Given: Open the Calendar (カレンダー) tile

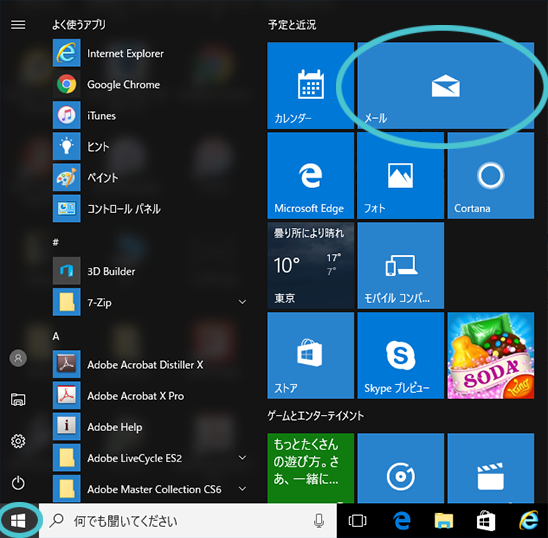Looking at the screenshot, I should pos(310,85).
